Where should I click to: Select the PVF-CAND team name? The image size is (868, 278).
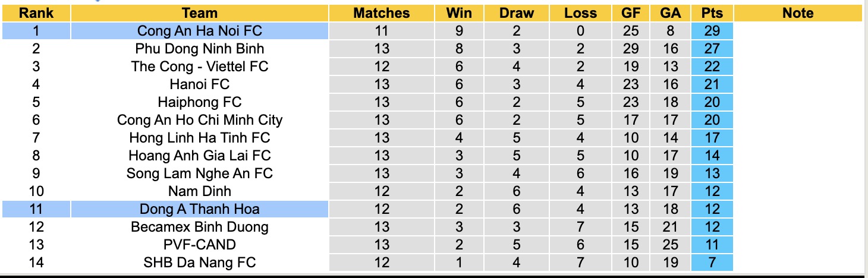200,245
